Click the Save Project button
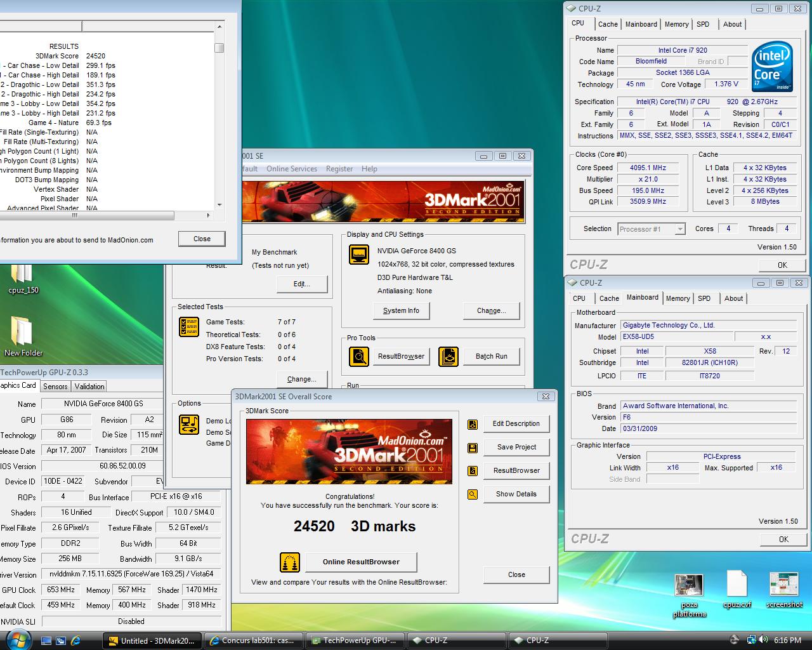The height and width of the screenshot is (650, 812). point(516,448)
